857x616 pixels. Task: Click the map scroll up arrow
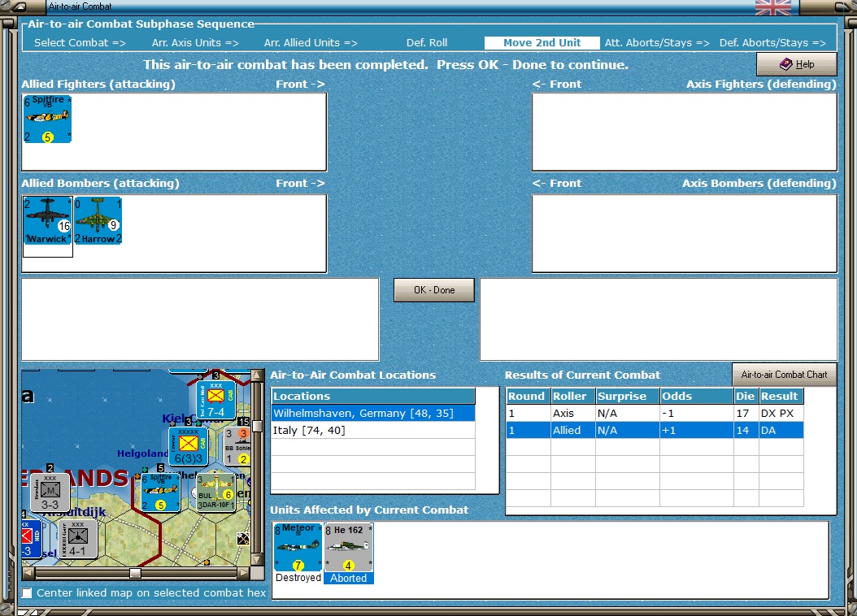257,375
